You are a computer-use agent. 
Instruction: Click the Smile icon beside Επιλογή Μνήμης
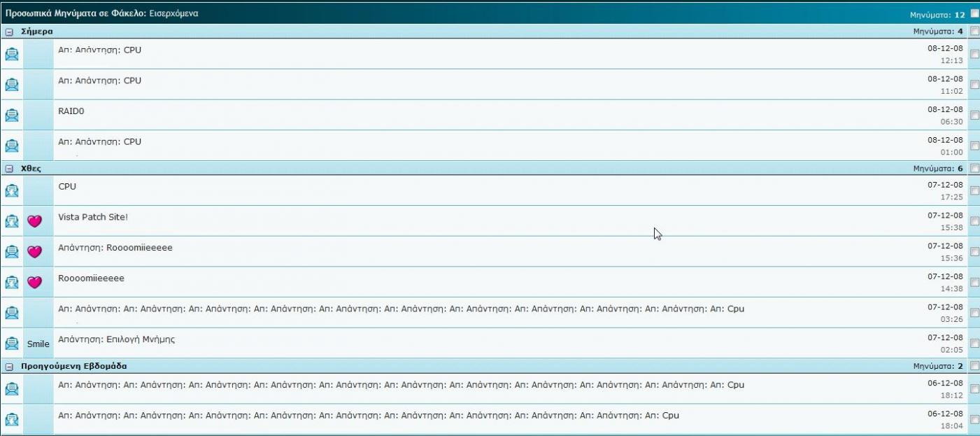38,344
